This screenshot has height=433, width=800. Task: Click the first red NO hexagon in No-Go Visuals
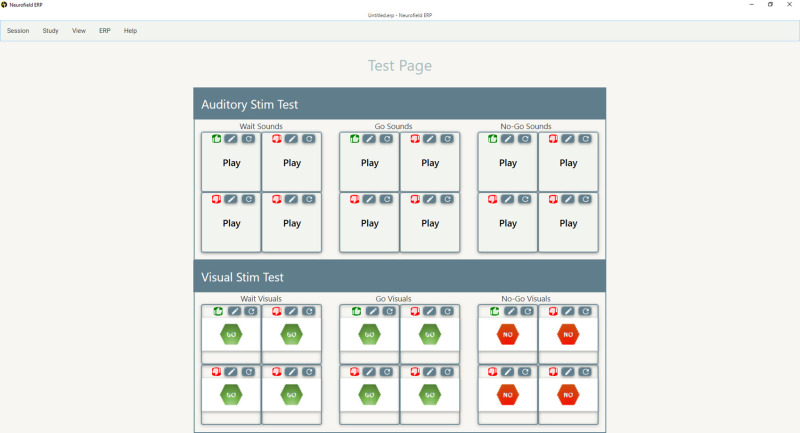508,334
